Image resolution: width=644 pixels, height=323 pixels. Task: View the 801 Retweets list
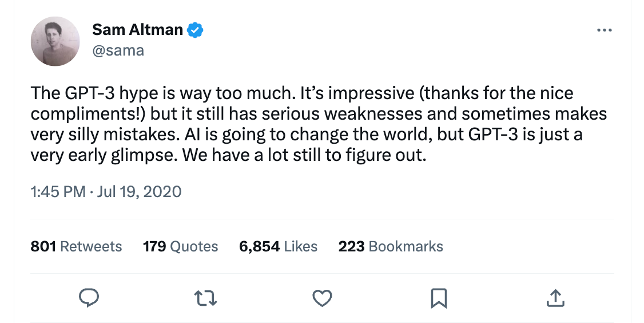tap(76, 246)
